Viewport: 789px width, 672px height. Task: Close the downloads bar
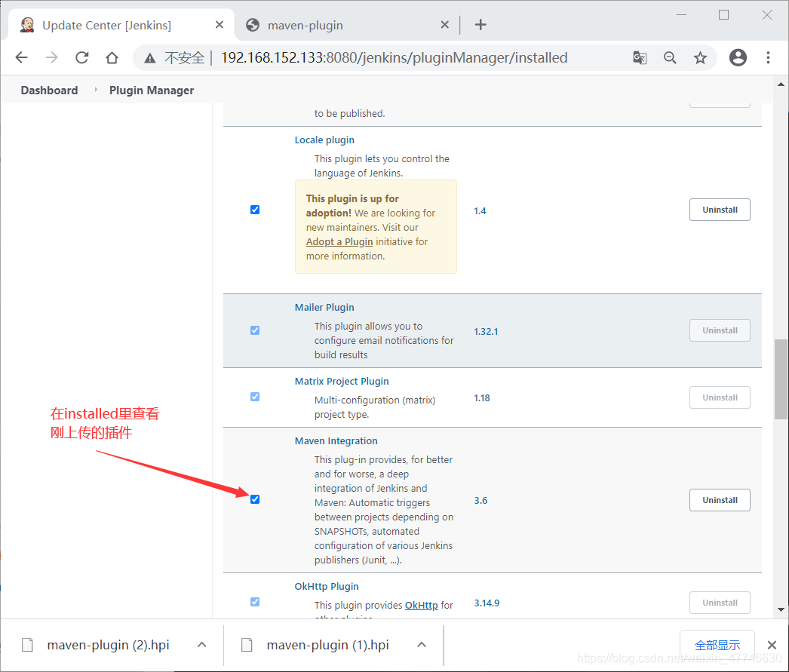coord(772,645)
